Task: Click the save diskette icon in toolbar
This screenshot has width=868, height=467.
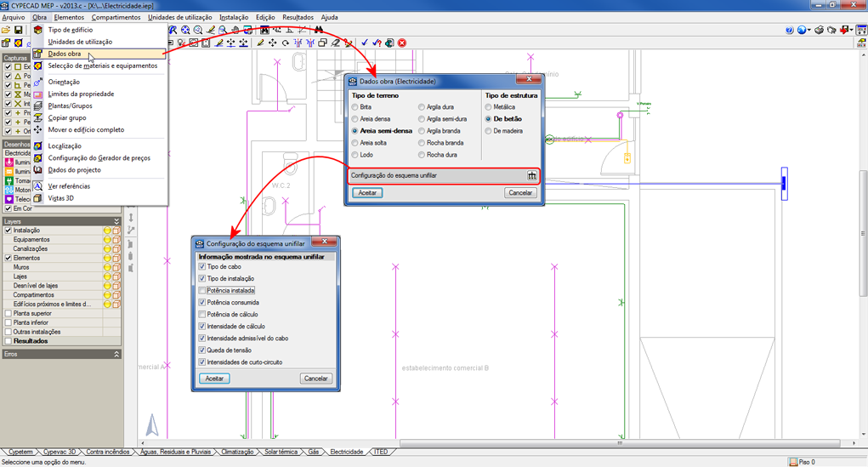Action: click(19, 31)
